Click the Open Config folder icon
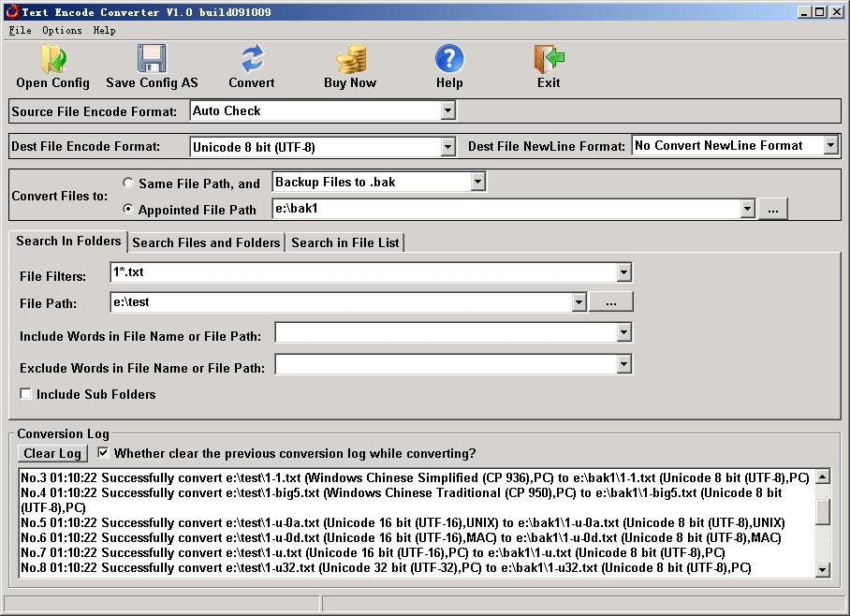Image resolution: width=850 pixels, height=616 pixels. [x=52, y=59]
